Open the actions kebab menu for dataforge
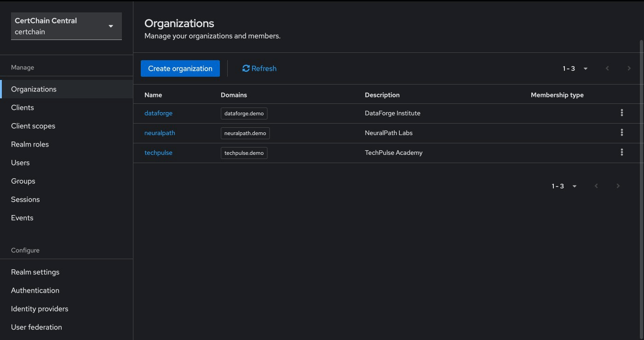 pyautogui.click(x=621, y=113)
